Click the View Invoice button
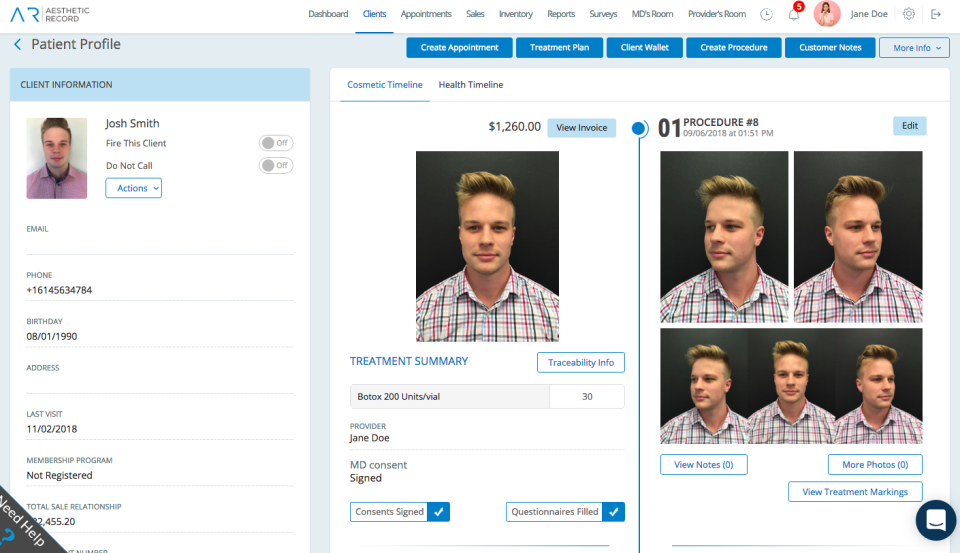This screenshot has height=553, width=960. 582,127
